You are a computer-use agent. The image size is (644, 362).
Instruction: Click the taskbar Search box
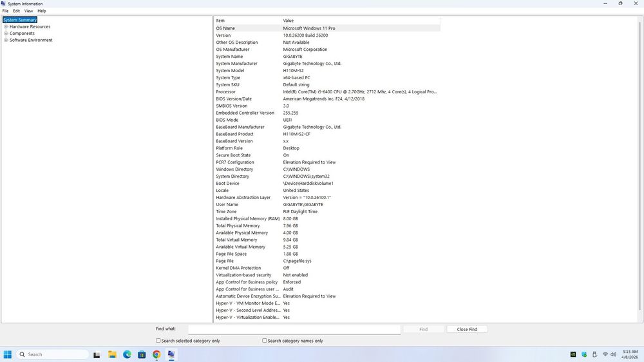(x=53, y=354)
